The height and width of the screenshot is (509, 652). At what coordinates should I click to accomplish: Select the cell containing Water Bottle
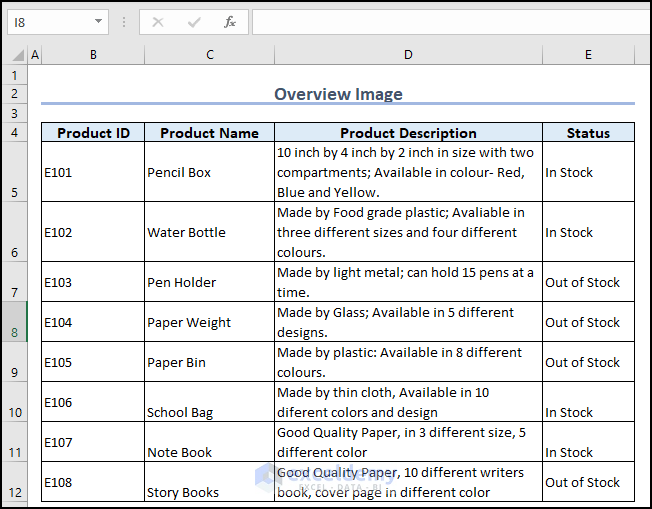click(209, 232)
